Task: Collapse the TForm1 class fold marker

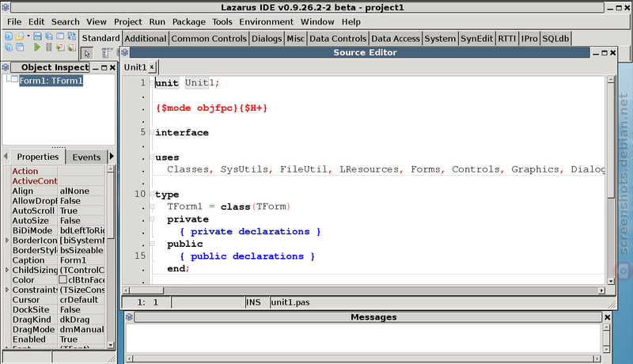Action: (x=152, y=207)
